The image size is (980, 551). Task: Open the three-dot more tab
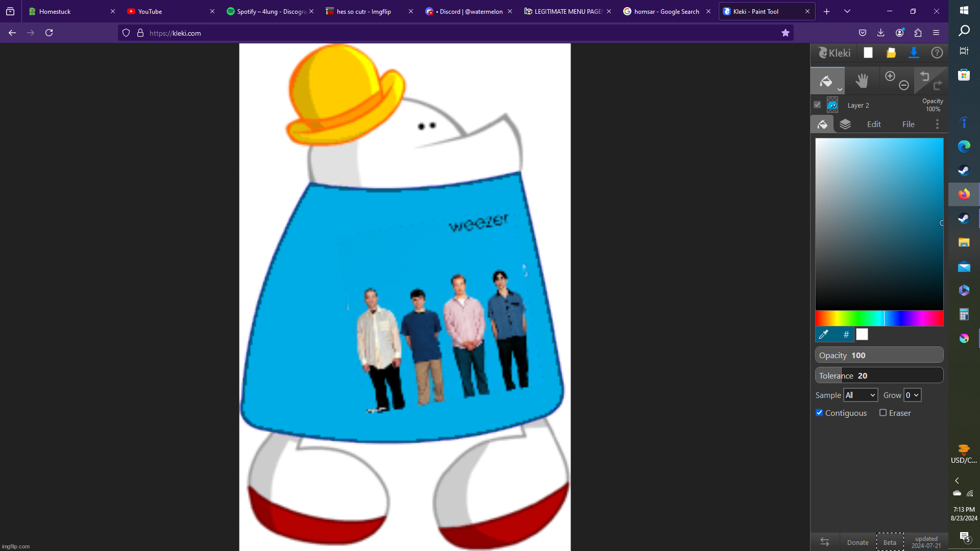point(937,124)
